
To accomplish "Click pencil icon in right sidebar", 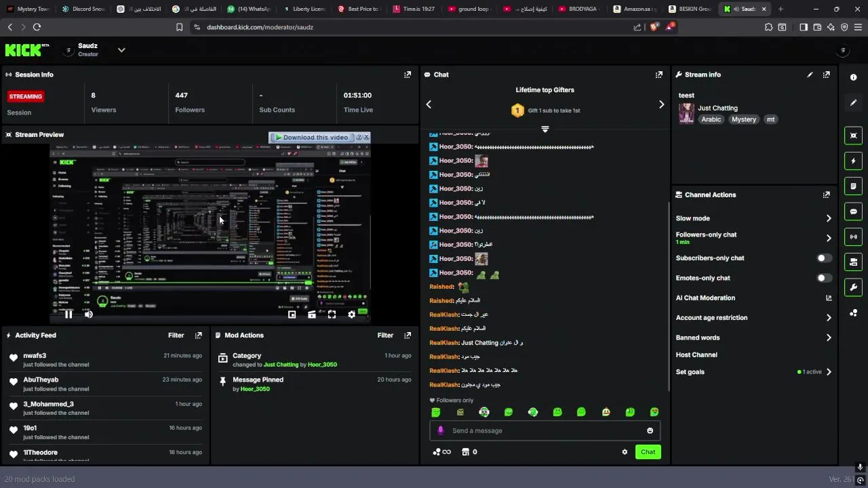I will (854, 102).
